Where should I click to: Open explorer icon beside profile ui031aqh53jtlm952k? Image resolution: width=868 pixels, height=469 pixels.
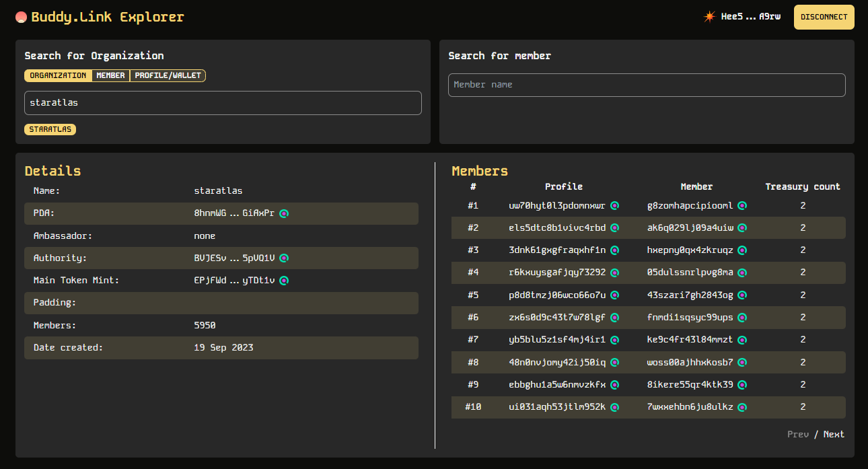pos(614,407)
